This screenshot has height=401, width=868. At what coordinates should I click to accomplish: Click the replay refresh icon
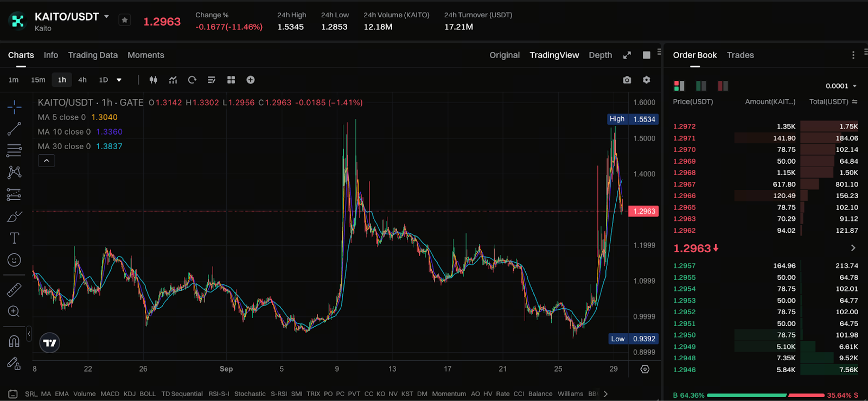[192, 80]
